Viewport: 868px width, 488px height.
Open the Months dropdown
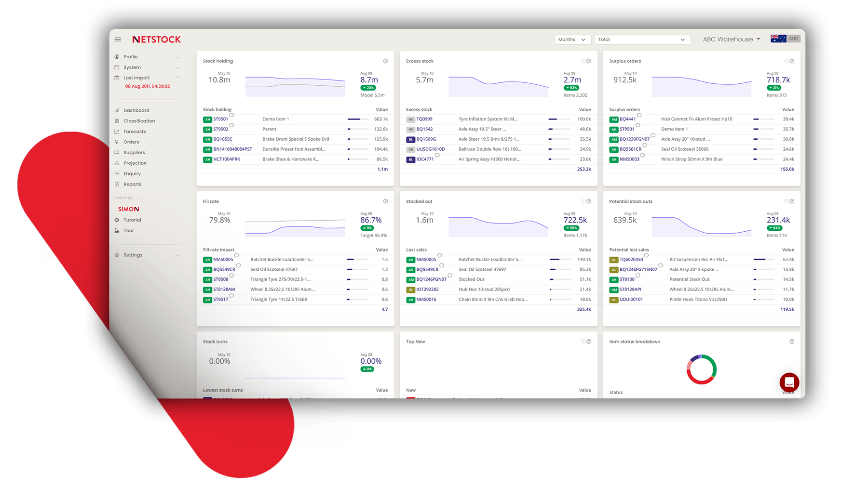pyautogui.click(x=572, y=39)
